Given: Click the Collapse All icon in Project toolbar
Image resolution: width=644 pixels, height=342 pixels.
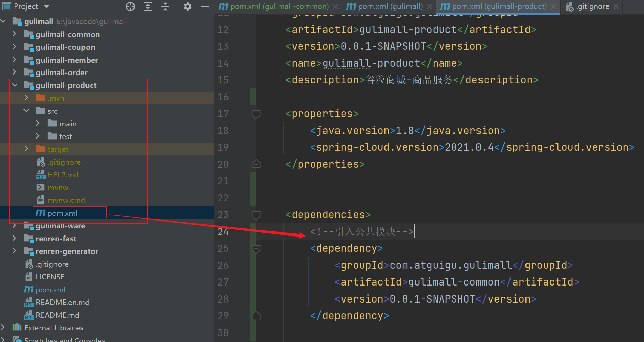Looking at the screenshot, I should click(x=165, y=6).
